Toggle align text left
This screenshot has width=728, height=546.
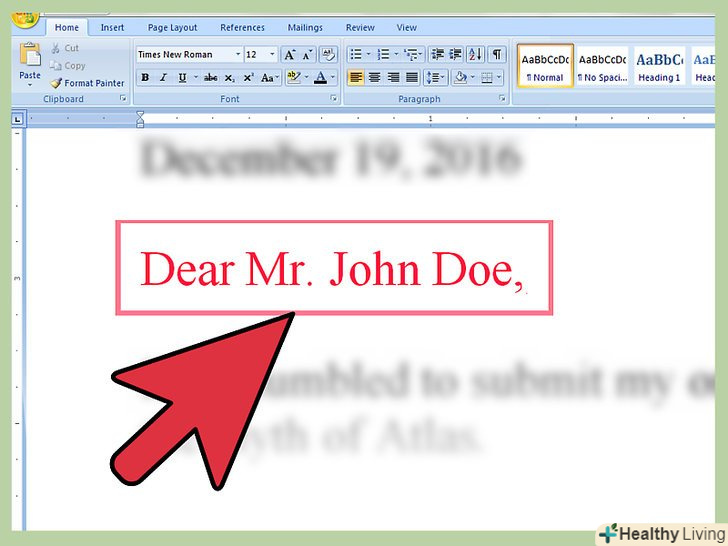[356, 78]
